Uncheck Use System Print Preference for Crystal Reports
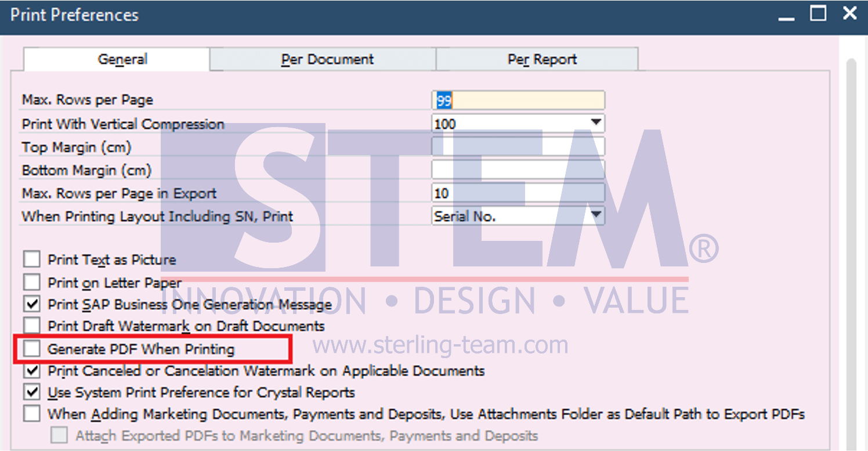This screenshot has width=868, height=451. coord(32,392)
